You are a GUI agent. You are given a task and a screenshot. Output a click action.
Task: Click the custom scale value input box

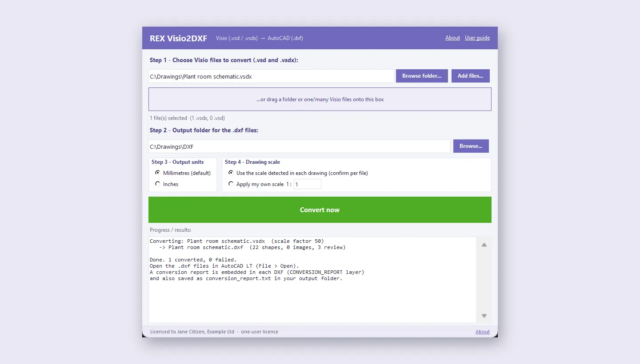point(308,184)
